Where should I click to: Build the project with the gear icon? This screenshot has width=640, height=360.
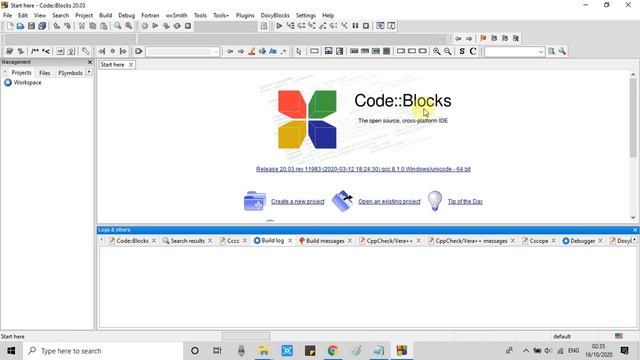[x=144, y=26]
